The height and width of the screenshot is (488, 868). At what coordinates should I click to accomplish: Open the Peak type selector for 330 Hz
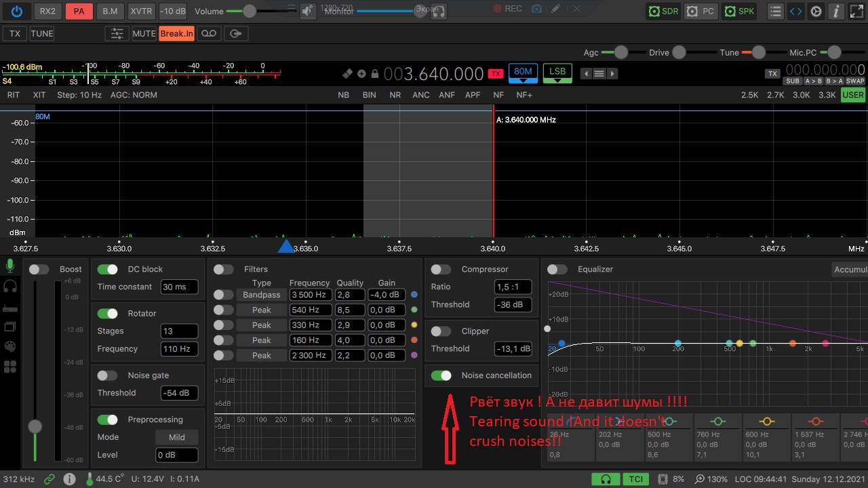261,325
